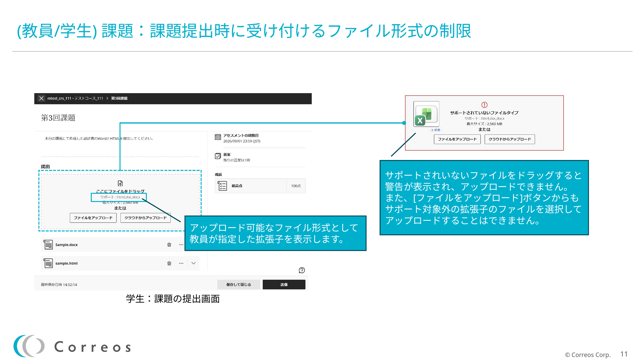Click the unsupported file warning icon
Image resolution: width=644 pixels, height=362 pixels.
pyautogui.click(x=484, y=105)
